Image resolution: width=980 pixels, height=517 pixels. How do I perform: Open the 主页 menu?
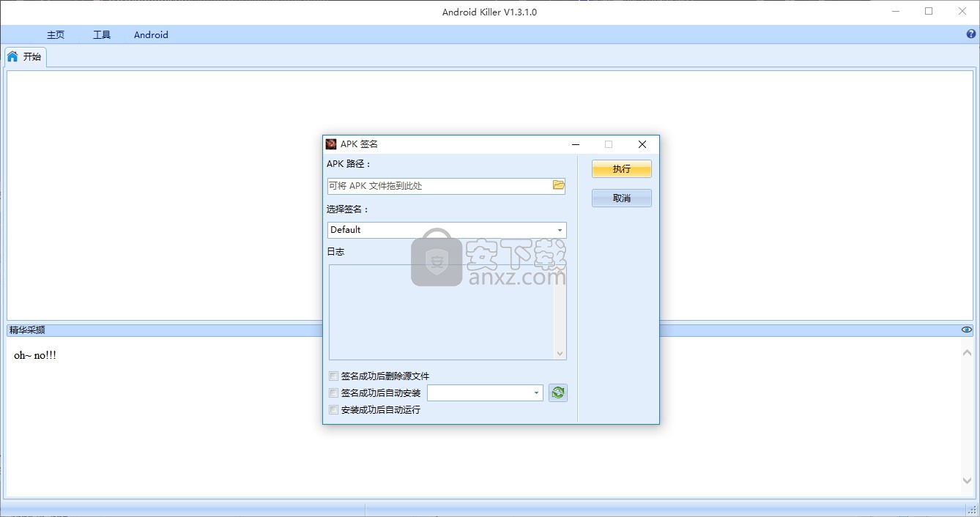tap(56, 34)
